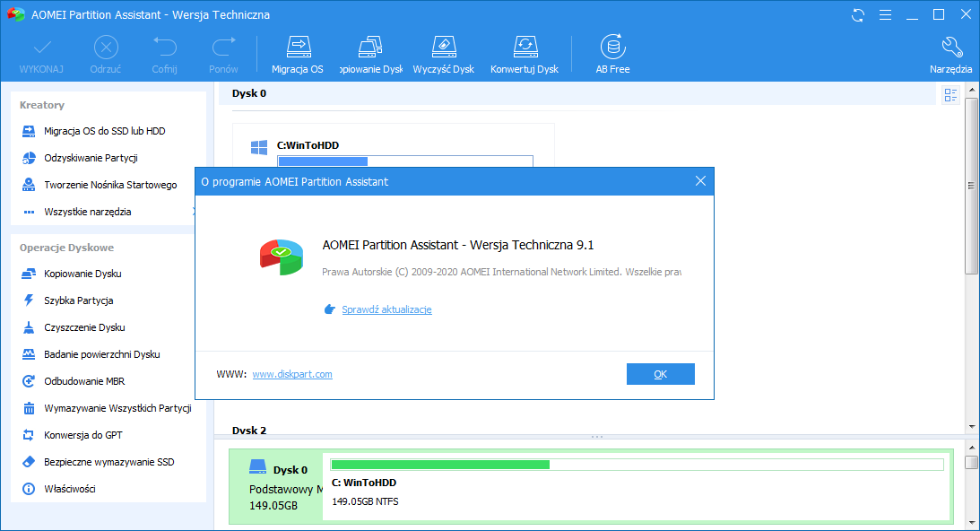The width and height of the screenshot is (980, 531).
Task: Click AOMEI app icon in title bar
Action: click(15, 14)
